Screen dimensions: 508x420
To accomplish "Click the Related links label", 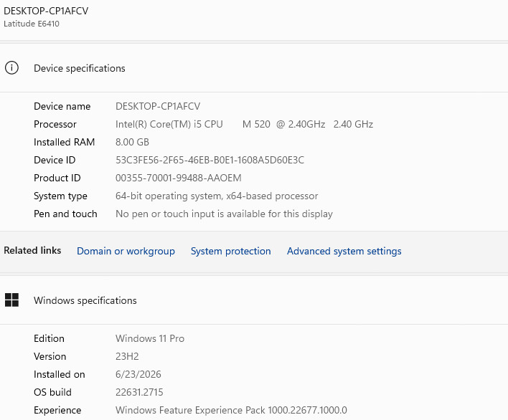I will [32, 250].
